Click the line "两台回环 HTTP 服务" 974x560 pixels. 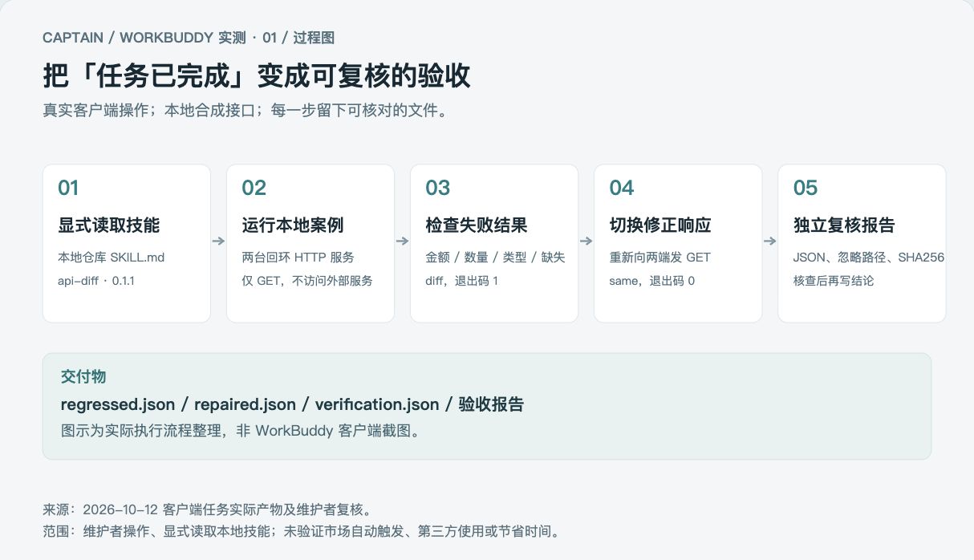298,258
